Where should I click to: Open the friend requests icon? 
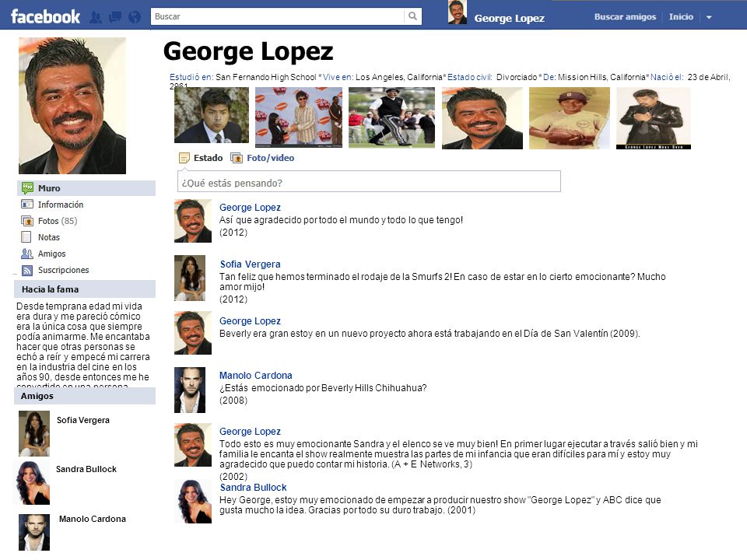coord(96,18)
